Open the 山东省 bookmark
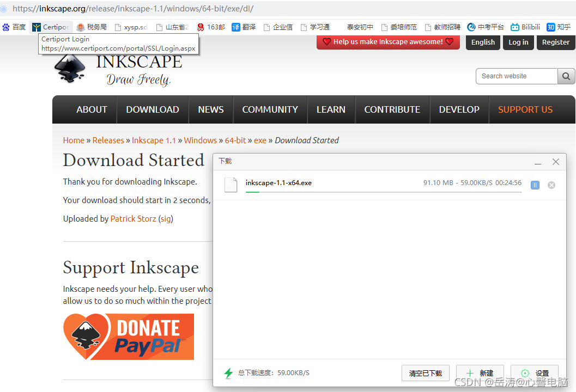The width and height of the screenshot is (576, 392). [172, 27]
